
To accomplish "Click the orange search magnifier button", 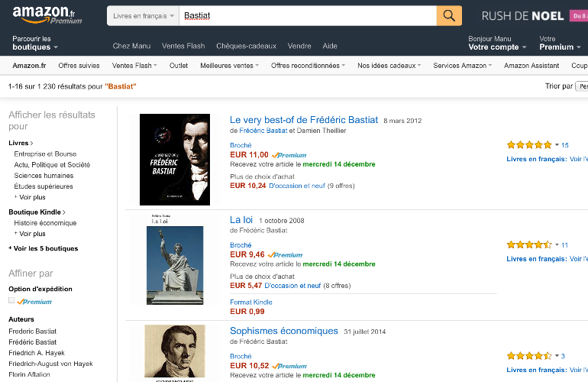I will coord(449,15).
